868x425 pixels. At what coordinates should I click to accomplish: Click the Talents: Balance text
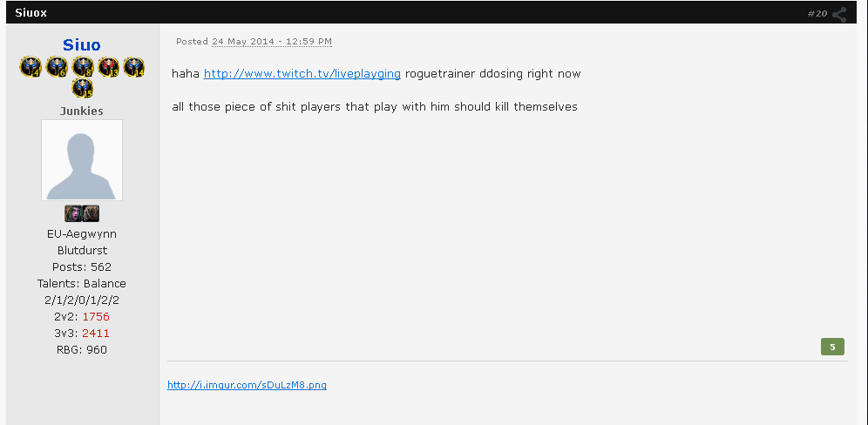[82, 283]
